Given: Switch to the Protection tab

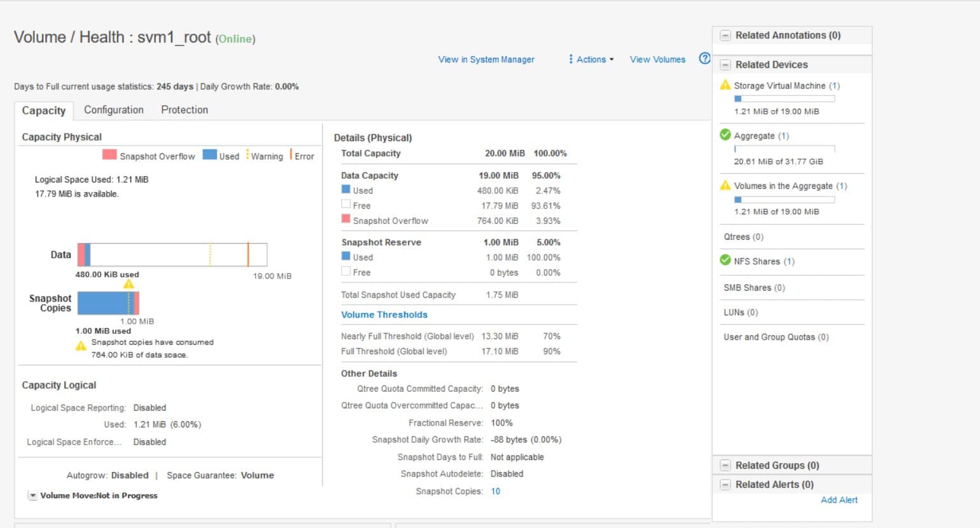Looking at the screenshot, I should (x=184, y=110).
